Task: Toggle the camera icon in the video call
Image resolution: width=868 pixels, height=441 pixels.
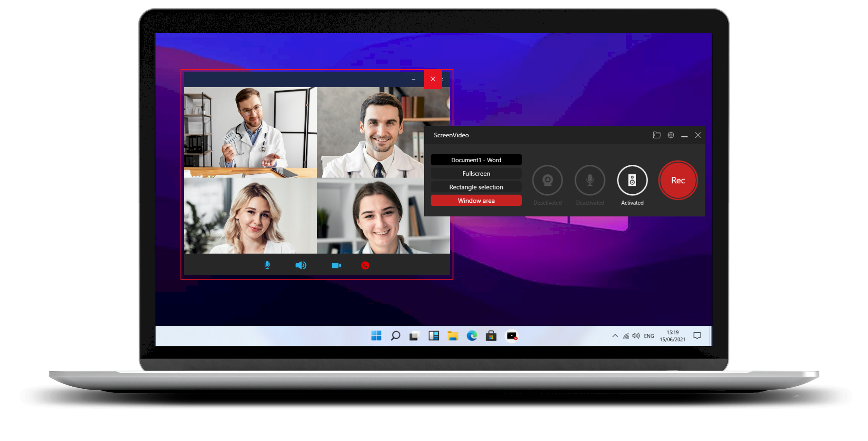Action: (x=336, y=265)
